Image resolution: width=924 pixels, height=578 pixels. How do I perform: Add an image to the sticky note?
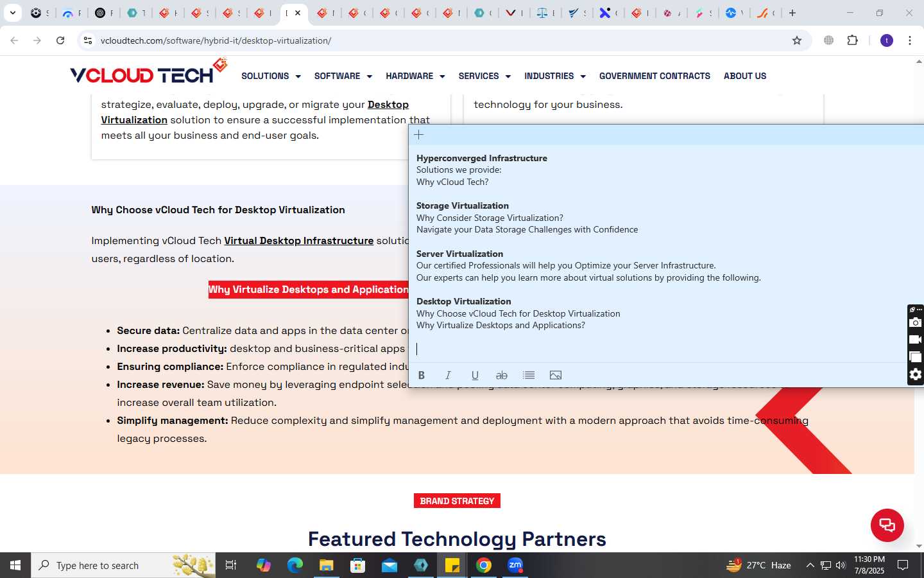556,375
